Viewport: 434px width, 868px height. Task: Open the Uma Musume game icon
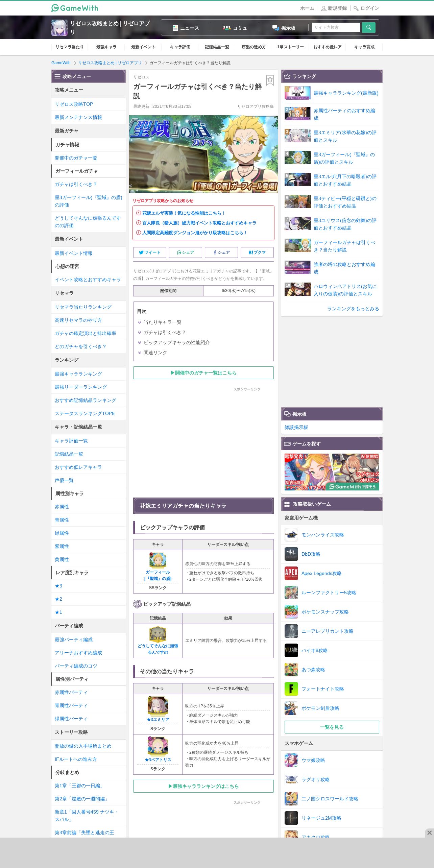click(x=291, y=760)
